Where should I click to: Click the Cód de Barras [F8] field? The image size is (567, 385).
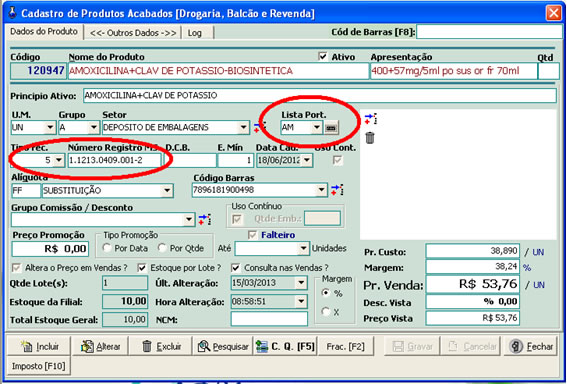(490, 32)
